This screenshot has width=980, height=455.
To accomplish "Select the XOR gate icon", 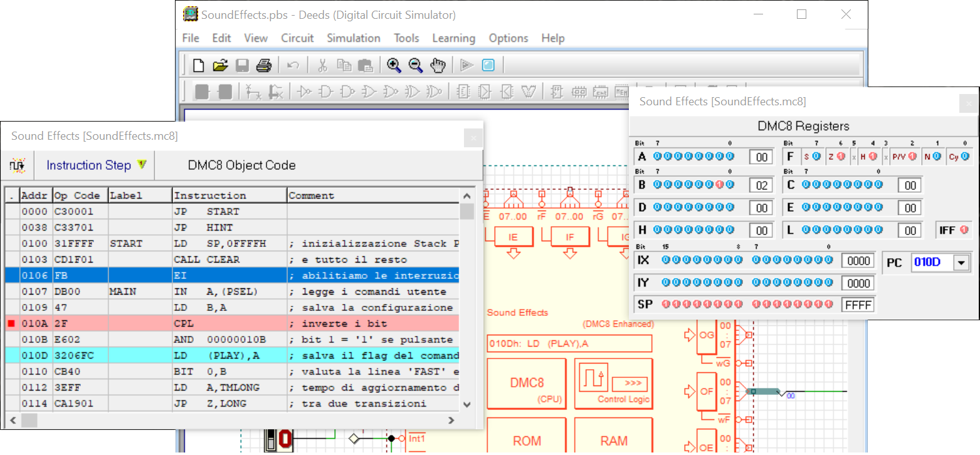I will (411, 92).
